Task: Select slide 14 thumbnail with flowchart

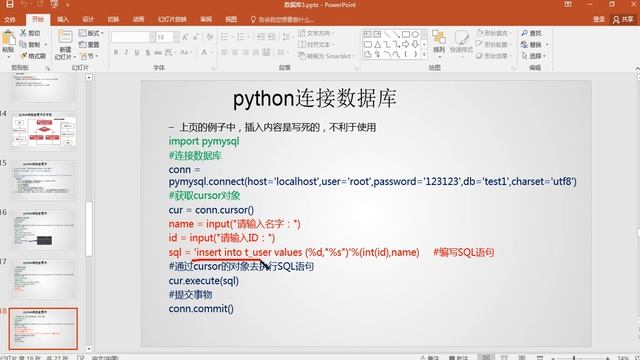Action: pos(44,130)
